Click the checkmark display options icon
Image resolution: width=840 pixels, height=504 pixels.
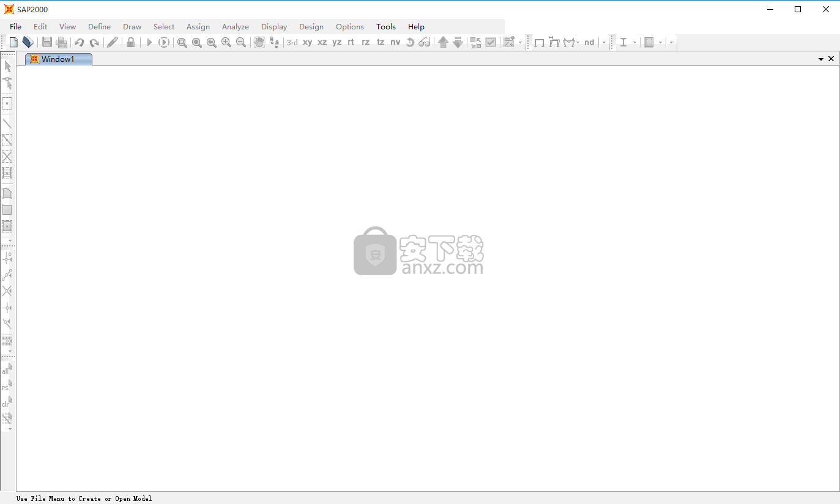[x=491, y=42]
